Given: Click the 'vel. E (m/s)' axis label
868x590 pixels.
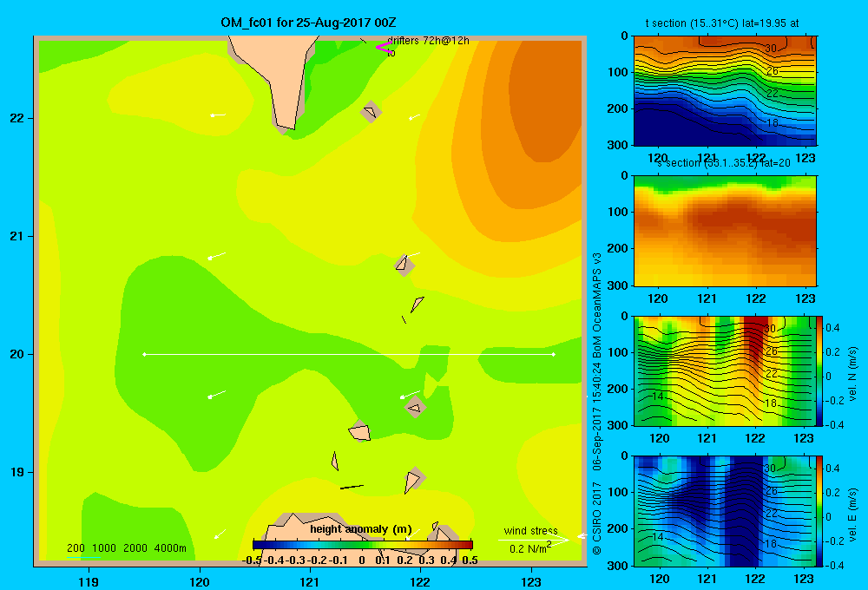Looking at the screenshot, I should pos(852,515).
